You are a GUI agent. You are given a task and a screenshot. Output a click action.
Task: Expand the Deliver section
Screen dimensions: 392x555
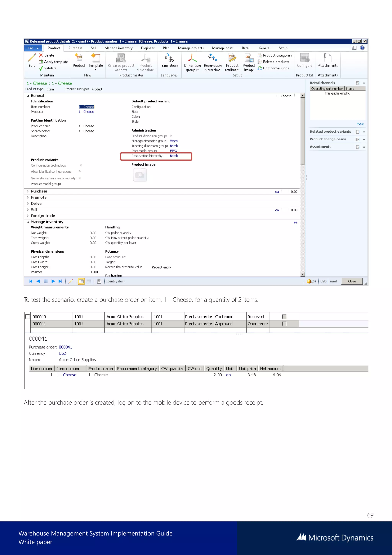tap(28, 204)
